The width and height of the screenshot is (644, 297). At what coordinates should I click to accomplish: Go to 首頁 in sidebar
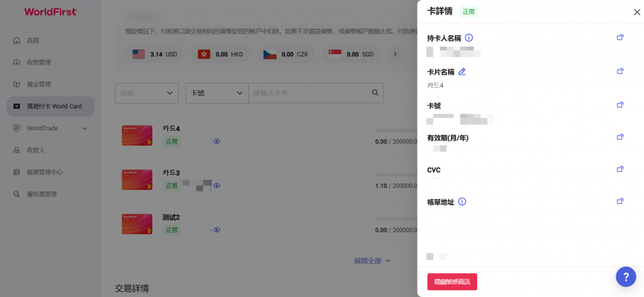(33, 41)
